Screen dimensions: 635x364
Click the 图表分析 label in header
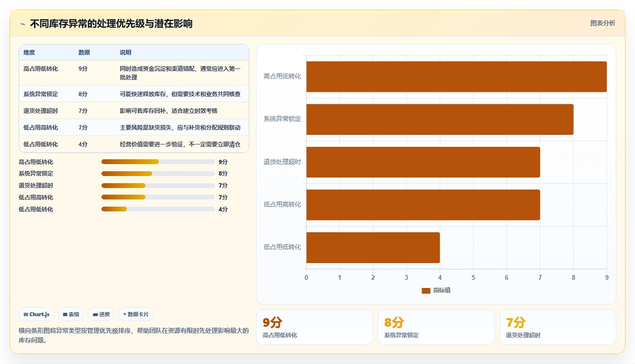pyautogui.click(x=602, y=23)
